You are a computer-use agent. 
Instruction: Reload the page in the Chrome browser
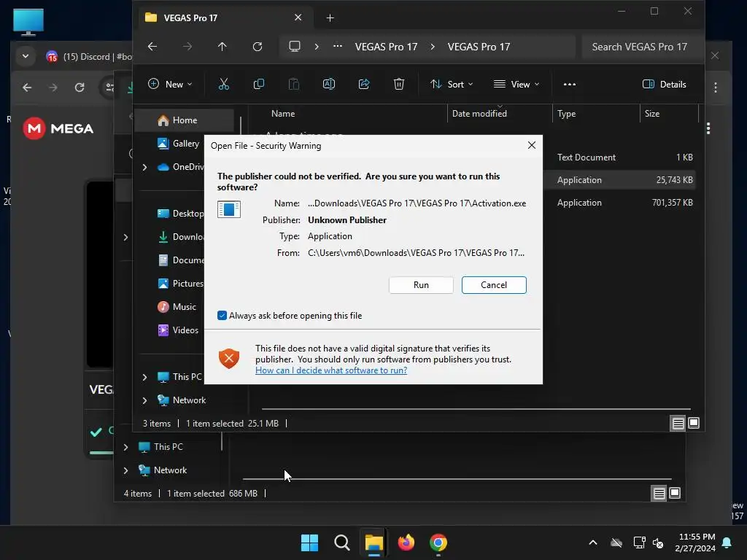(x=79, y=87)
